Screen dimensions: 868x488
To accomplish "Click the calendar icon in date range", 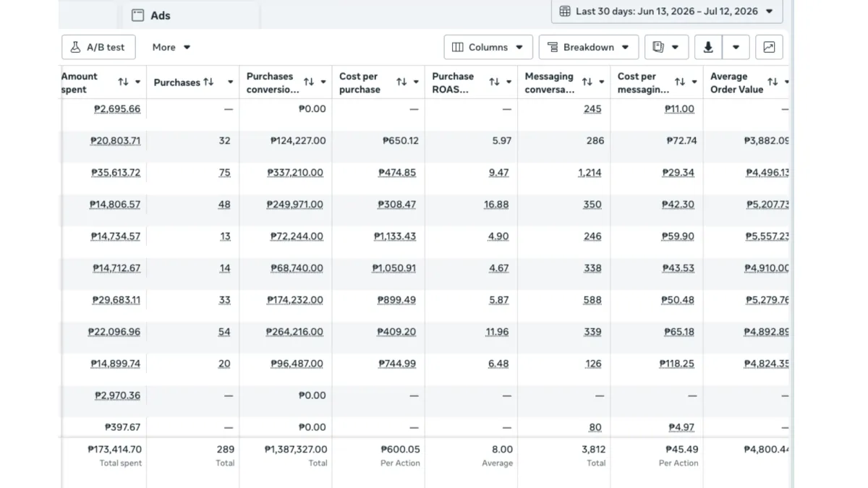I will click(x=565, y=11).
